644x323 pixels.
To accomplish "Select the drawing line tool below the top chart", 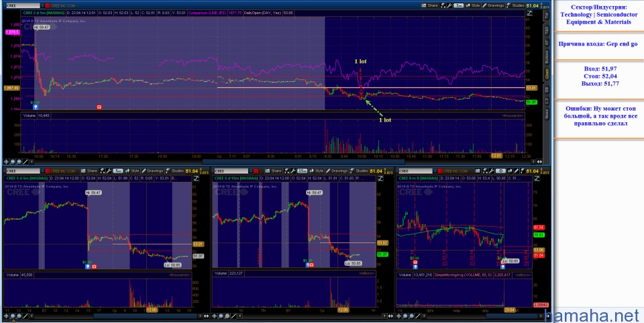I will click(x=25, y=162).
